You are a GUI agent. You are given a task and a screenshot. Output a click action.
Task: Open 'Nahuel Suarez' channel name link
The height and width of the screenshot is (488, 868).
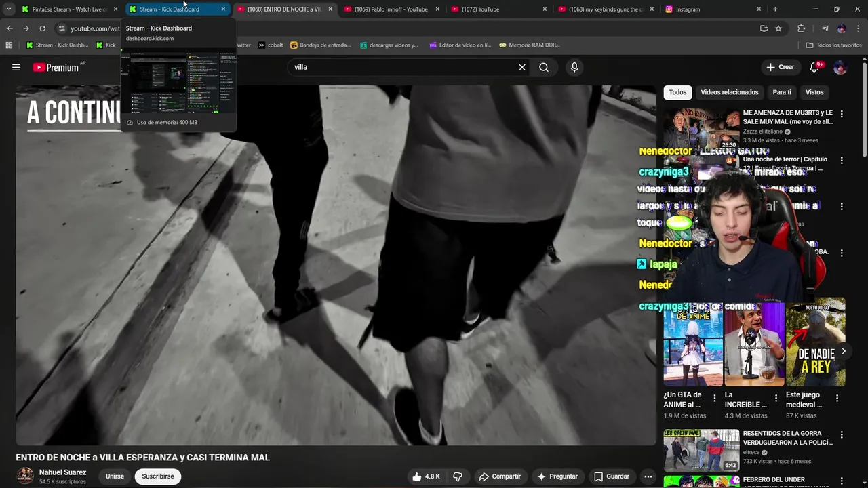pos(62,472)
